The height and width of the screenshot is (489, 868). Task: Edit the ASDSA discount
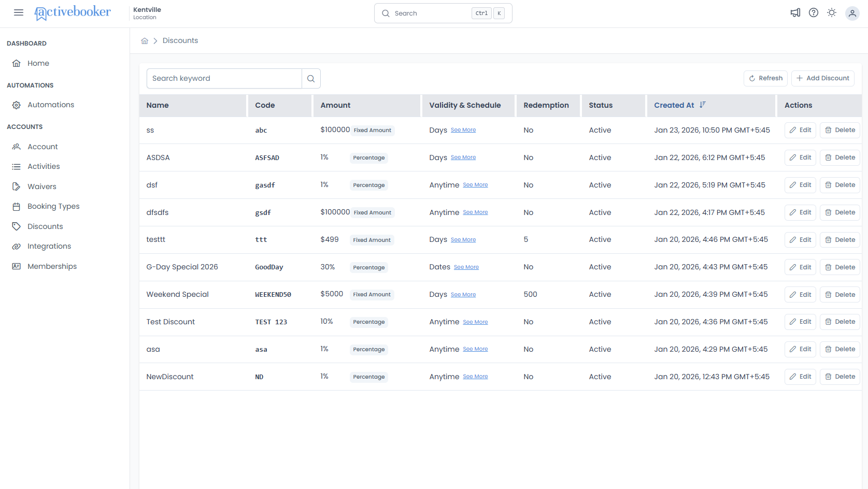(x=800, y=157)
